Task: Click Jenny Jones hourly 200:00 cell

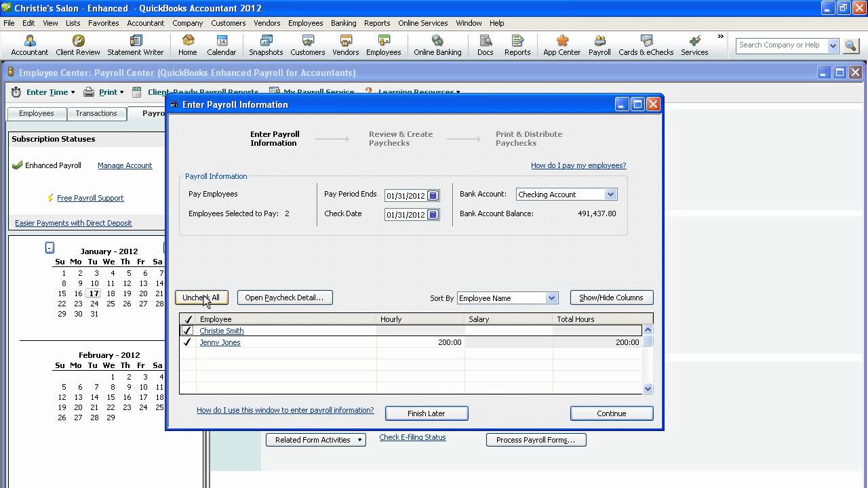Action: [420, 342]
